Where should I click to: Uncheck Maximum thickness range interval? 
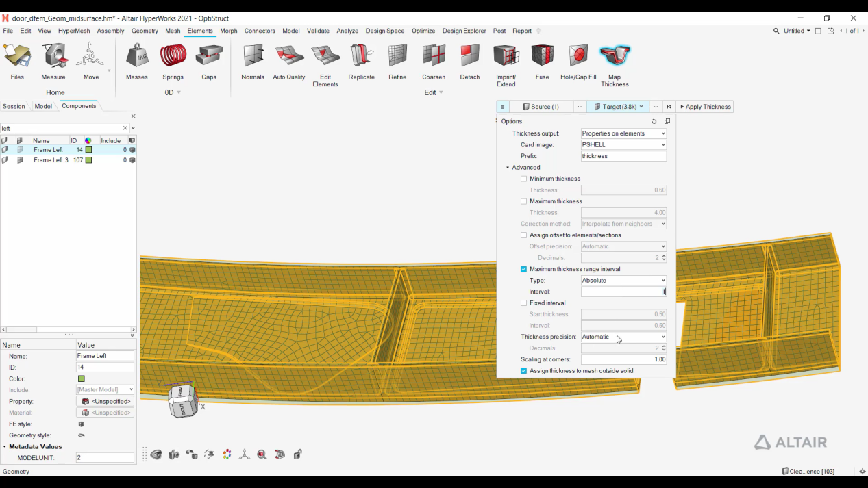(524, 269)
